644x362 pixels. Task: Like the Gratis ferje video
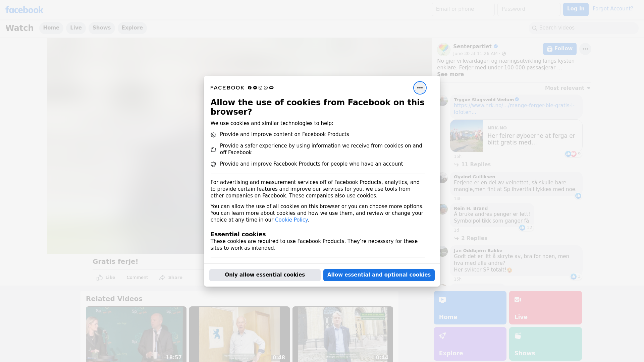tap(106, 278)
